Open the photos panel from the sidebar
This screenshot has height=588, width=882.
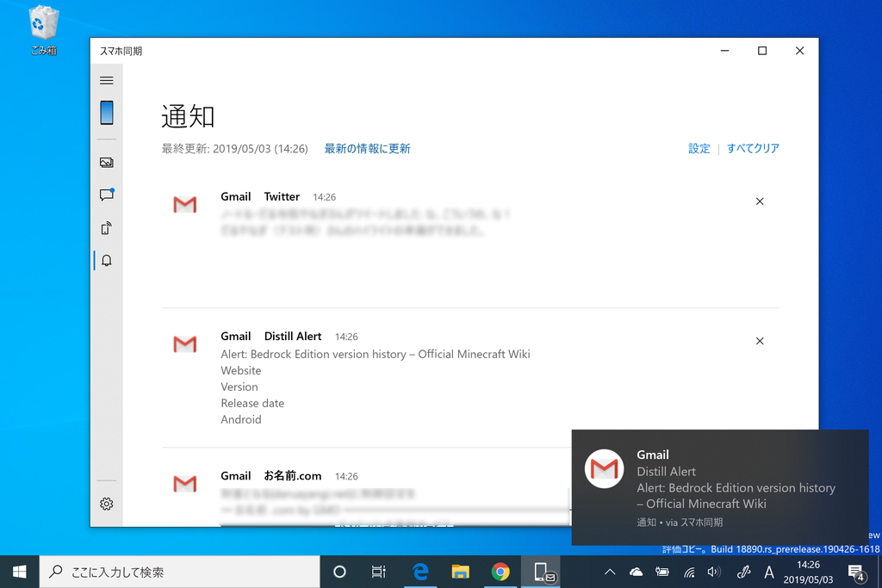106,162
